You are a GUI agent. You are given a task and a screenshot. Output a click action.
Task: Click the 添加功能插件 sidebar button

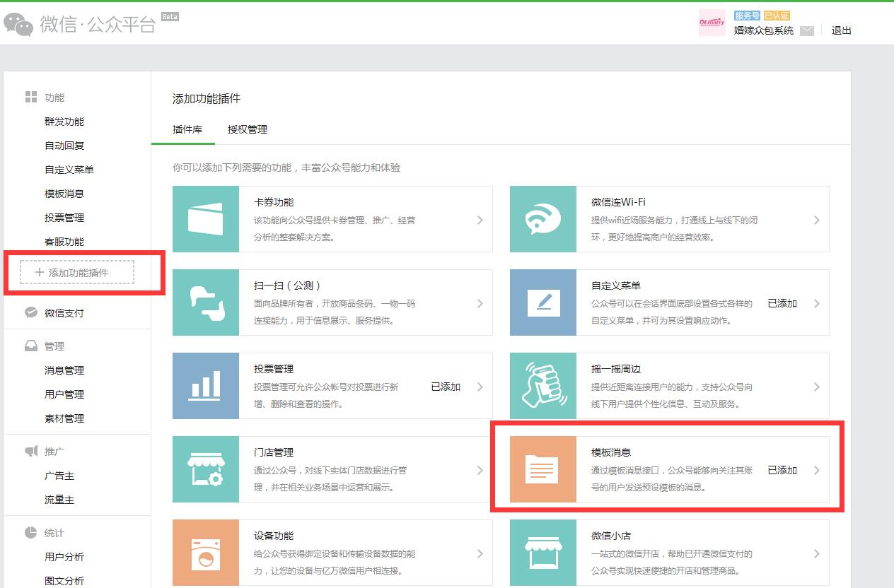point(77,272)
